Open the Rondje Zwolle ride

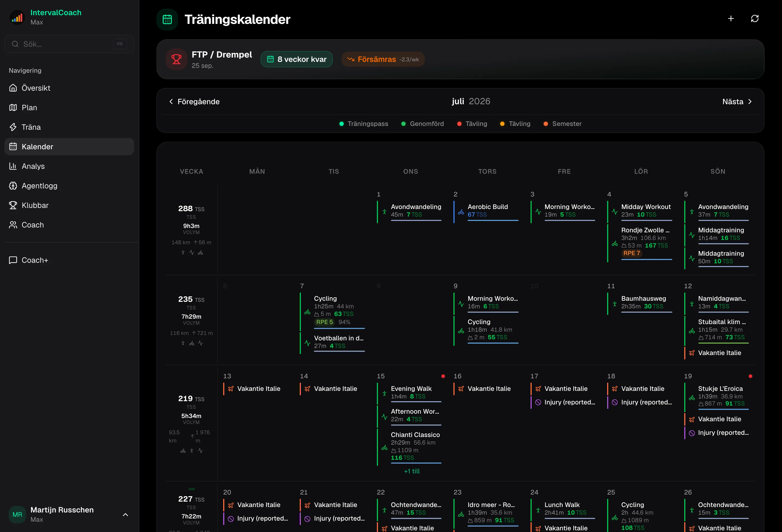click(640, 243)
